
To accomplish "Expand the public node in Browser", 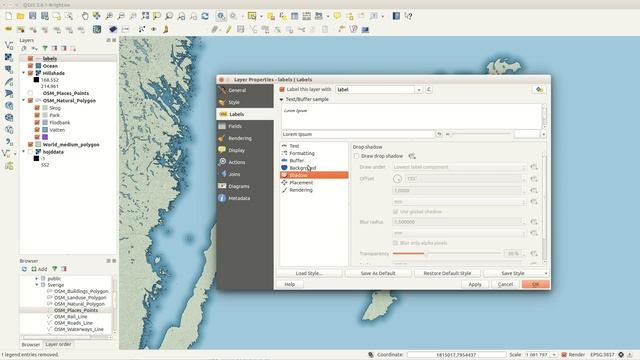I will coord(37,278).
